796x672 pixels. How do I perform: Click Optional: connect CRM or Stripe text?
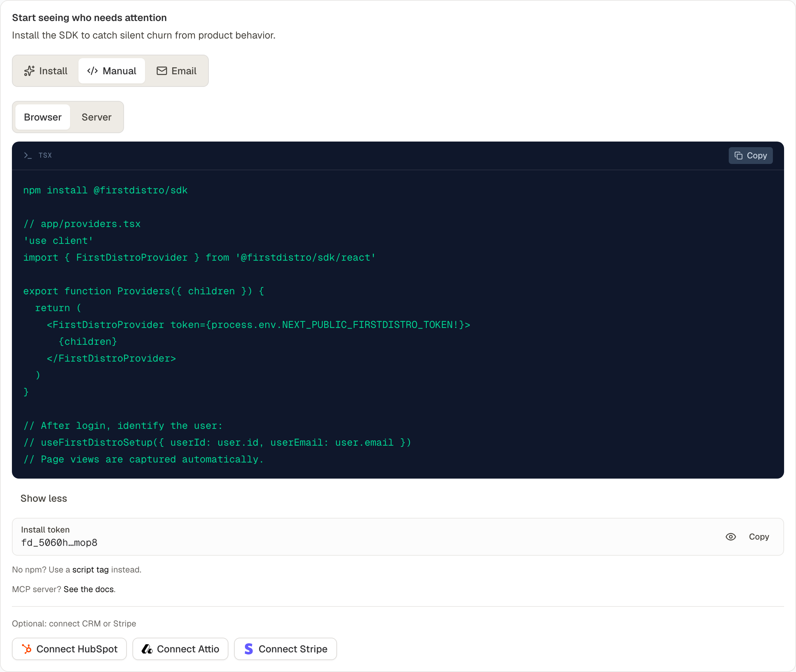(x=74, y=624)
